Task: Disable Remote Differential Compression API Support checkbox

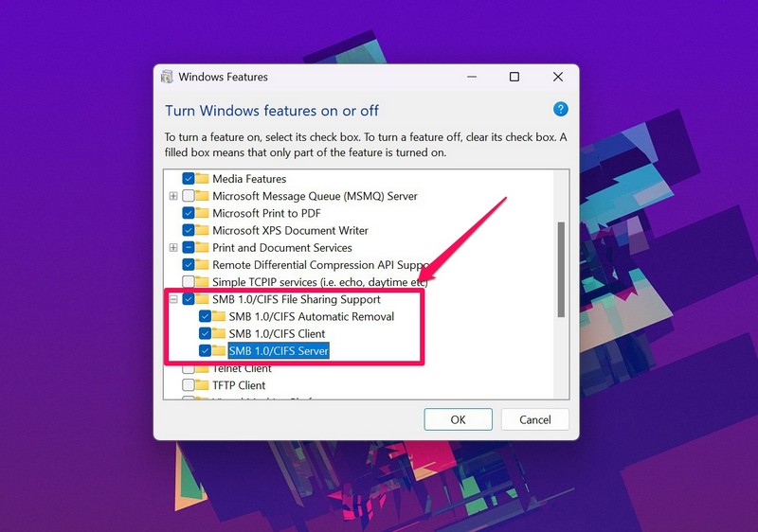Action: coord(189,265)
